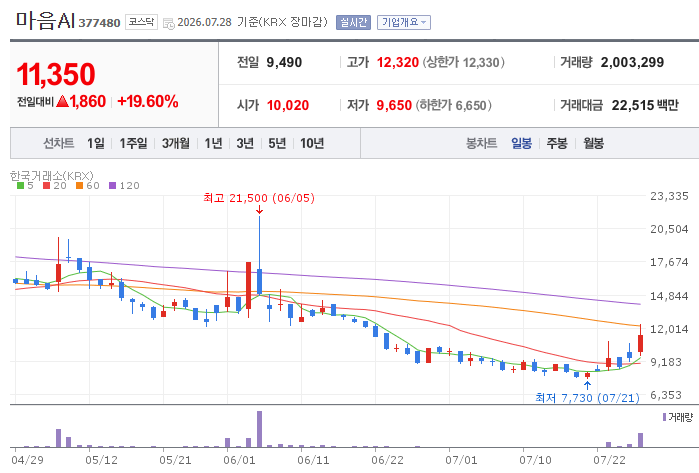Image resolution: width=699 pixels, height=473 pixels.
Task: Click the 고가 value 12,320
Action: pos(398,62)
